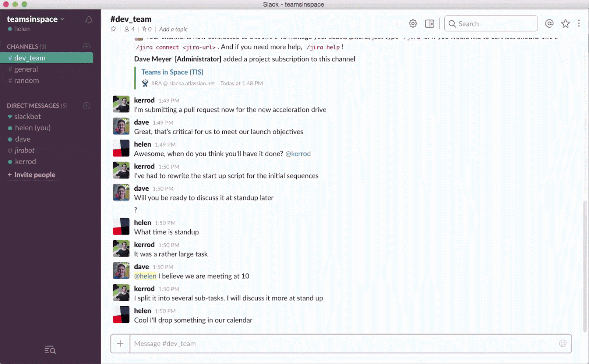
Task: Add a new channel with plus icon
Action: (x=87, y=46)
